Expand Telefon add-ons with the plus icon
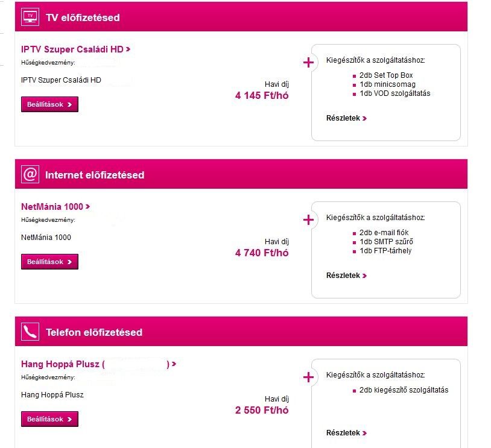491x448 pixels. tap(308, 377)
